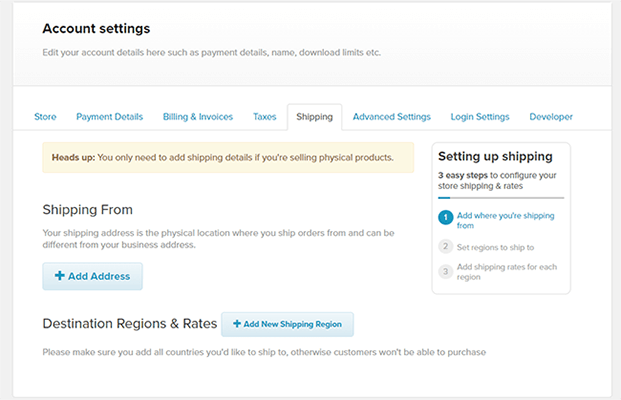
Task: Click the Heads up notice banner
Action: point(227,158)
